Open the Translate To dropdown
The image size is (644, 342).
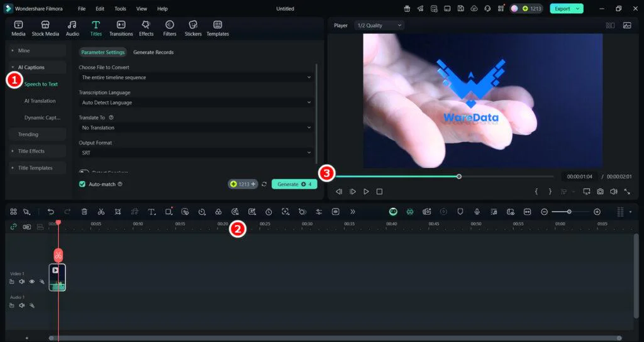[x=196, y=128]
